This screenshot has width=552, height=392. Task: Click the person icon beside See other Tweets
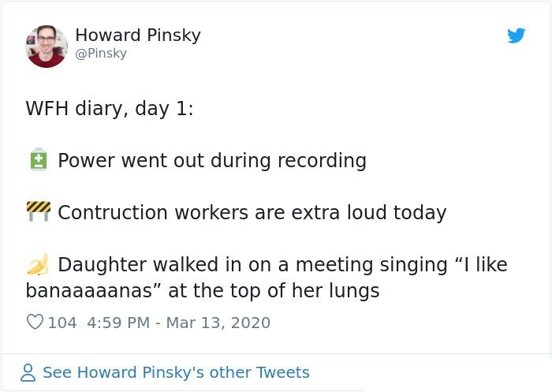(28, 372)
